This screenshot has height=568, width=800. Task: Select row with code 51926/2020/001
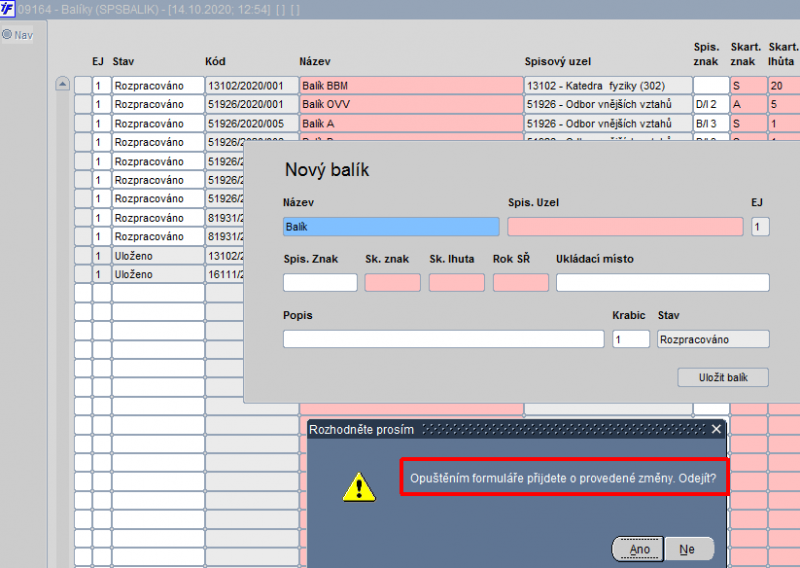(x=252, y=105)
